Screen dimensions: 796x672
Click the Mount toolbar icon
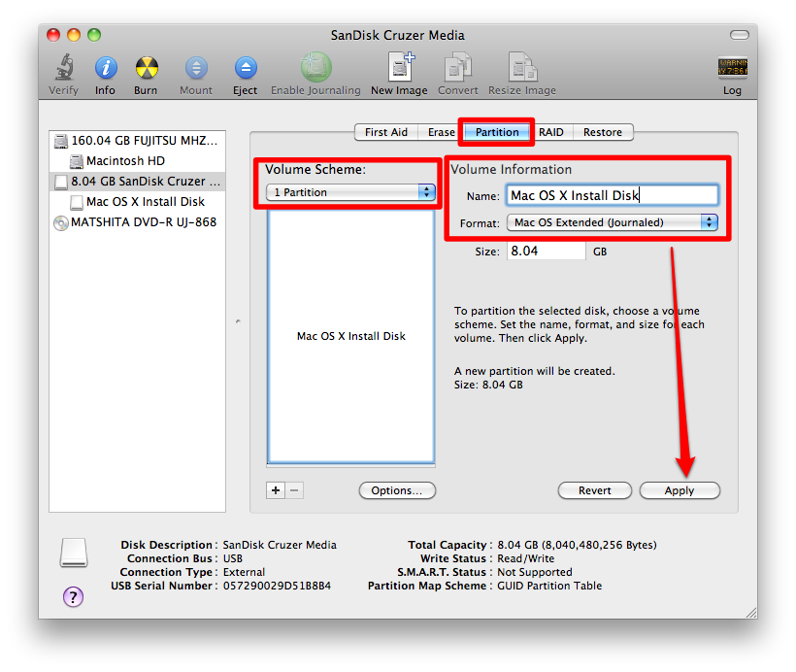coord(196,69)
